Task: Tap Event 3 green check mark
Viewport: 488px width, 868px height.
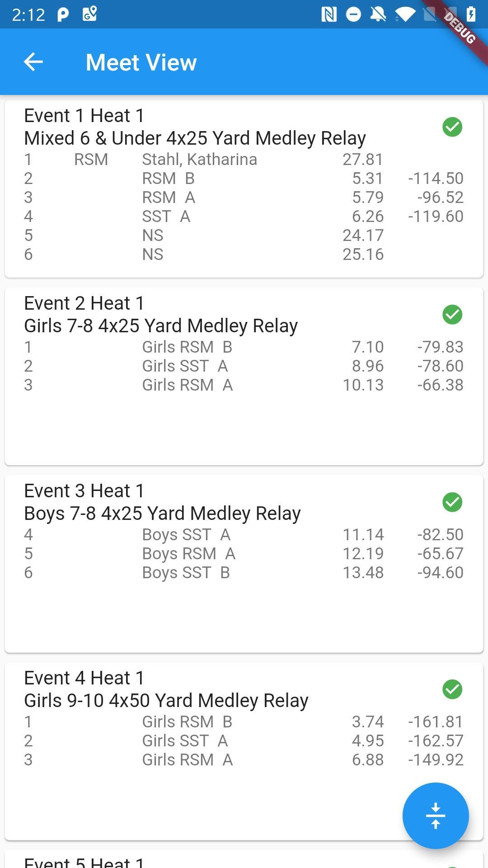Action: pos(452,502)
